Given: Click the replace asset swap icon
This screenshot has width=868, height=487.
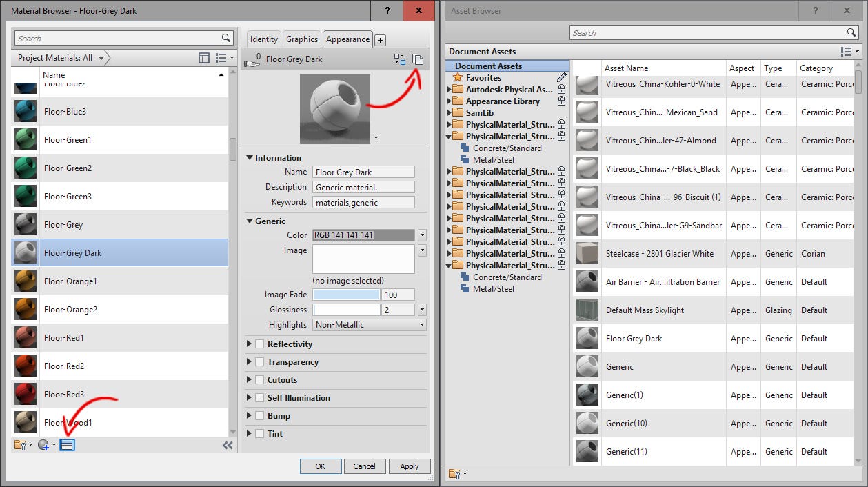Looking at the screenshot, I should pos(400,59).
